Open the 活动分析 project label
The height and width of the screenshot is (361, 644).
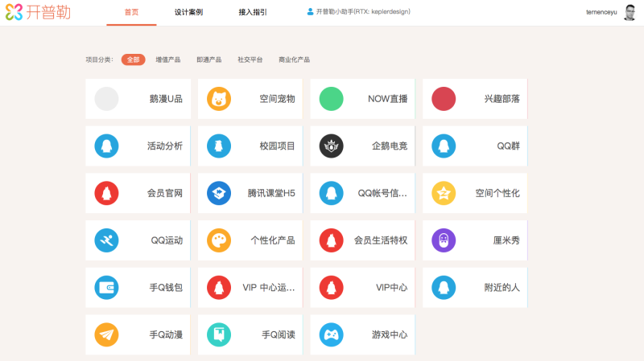tap(165, 146)
